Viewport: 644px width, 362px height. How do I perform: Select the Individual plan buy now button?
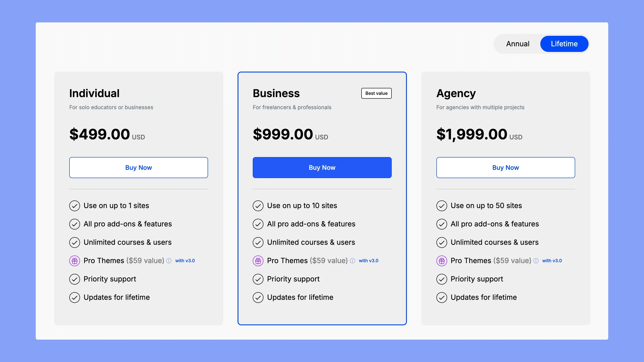[139, 168]
